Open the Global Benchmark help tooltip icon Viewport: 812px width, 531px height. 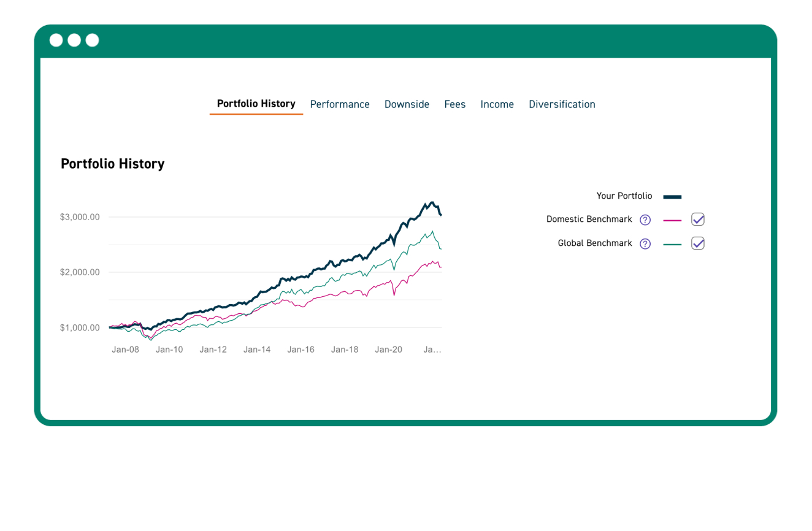(645, 243)
